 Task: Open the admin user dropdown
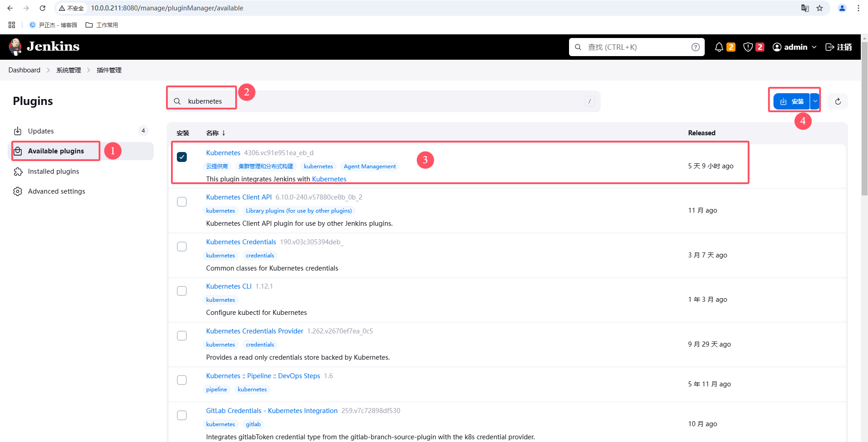point(795,47)
